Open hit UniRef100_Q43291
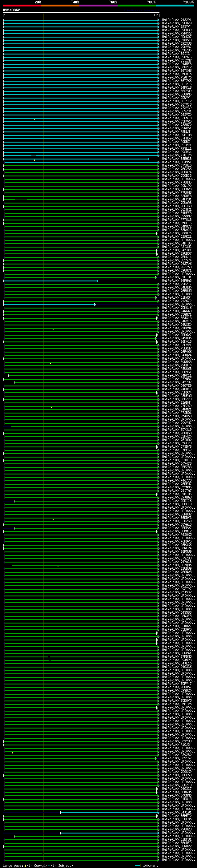 (x=177, y=20)
